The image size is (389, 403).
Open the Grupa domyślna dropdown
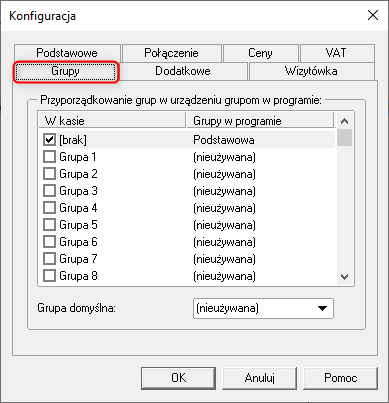click(x=263, y=308)
